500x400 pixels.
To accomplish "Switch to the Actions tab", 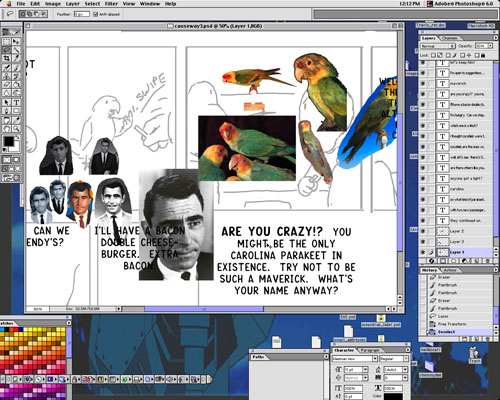I will tap(450, 270).
